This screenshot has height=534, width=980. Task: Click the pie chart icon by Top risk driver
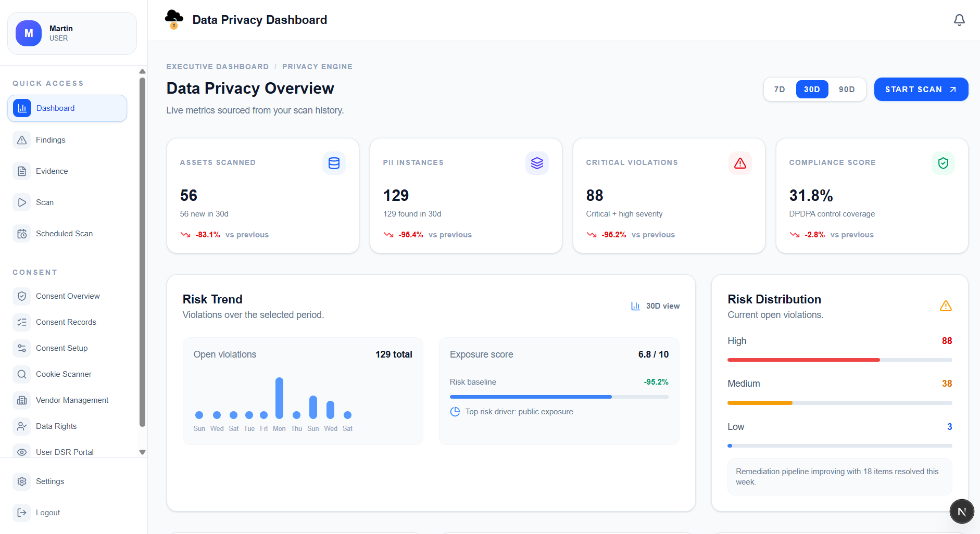click(x=455, y=412)
